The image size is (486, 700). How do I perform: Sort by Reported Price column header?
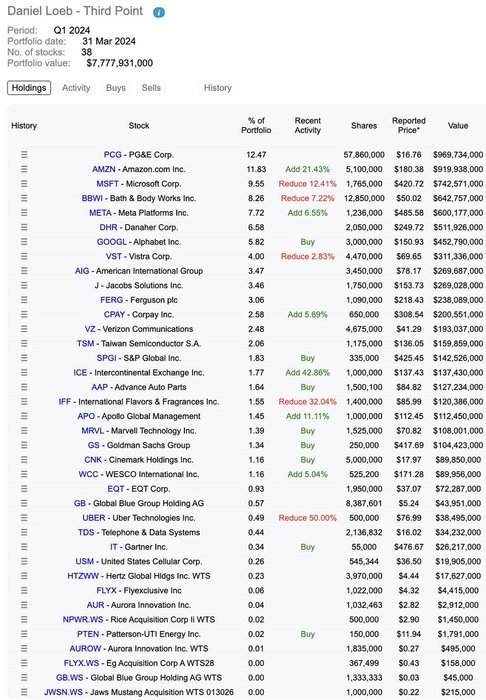409,125
